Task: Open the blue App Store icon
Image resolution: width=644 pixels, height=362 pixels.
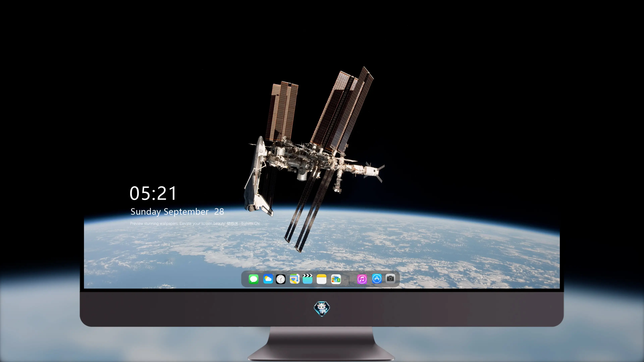Action: point(377,279)
